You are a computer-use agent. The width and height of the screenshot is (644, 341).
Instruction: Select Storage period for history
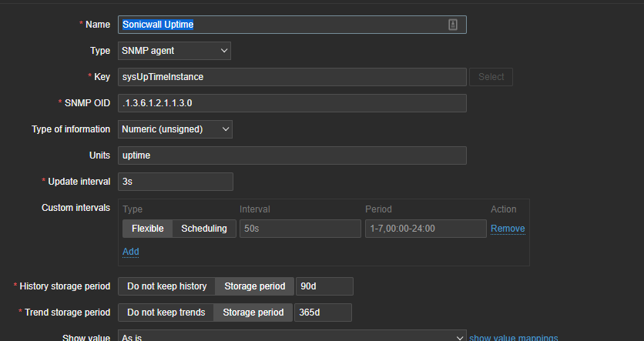click(x=255, y=286)
